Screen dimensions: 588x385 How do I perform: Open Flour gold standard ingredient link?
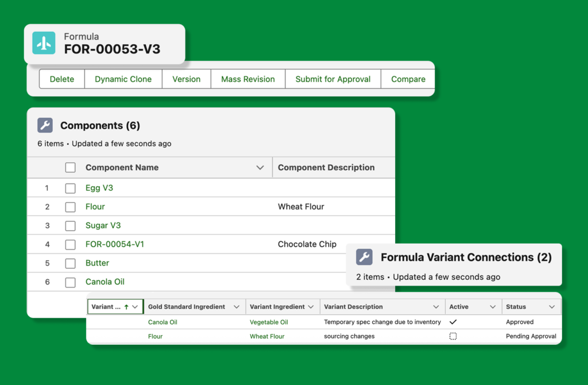[155, 336]
